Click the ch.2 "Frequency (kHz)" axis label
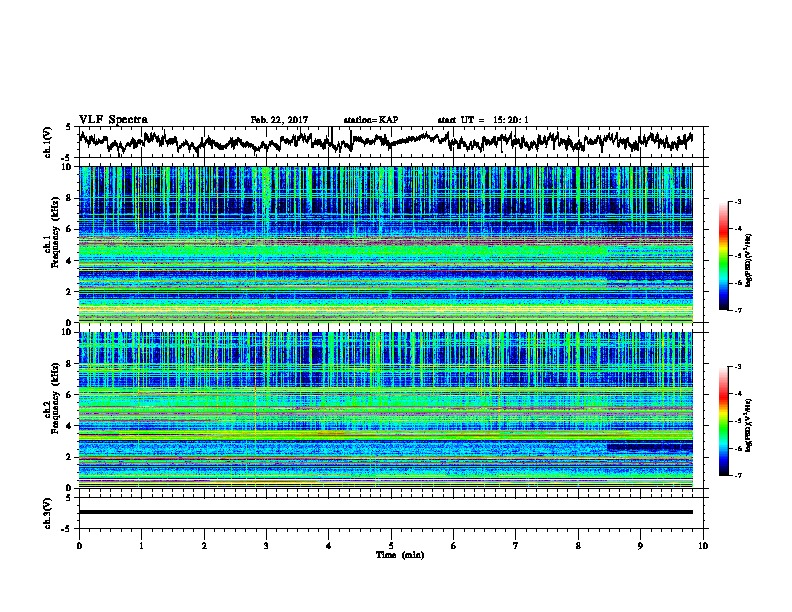 click(56, 398)
